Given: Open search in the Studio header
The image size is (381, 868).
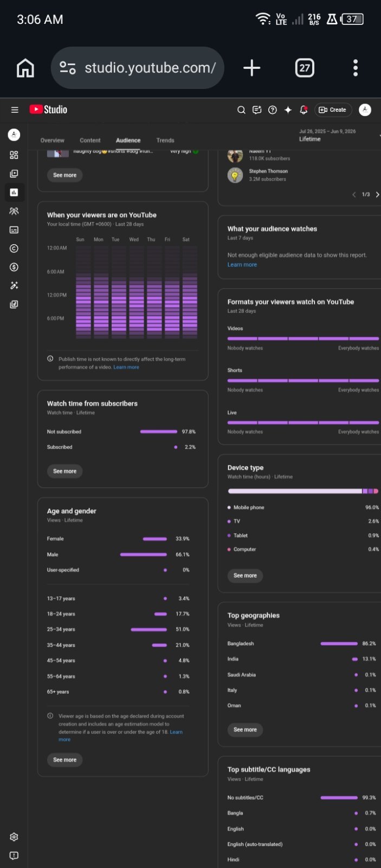Looking at the screenshot, I should pos(242,110).
